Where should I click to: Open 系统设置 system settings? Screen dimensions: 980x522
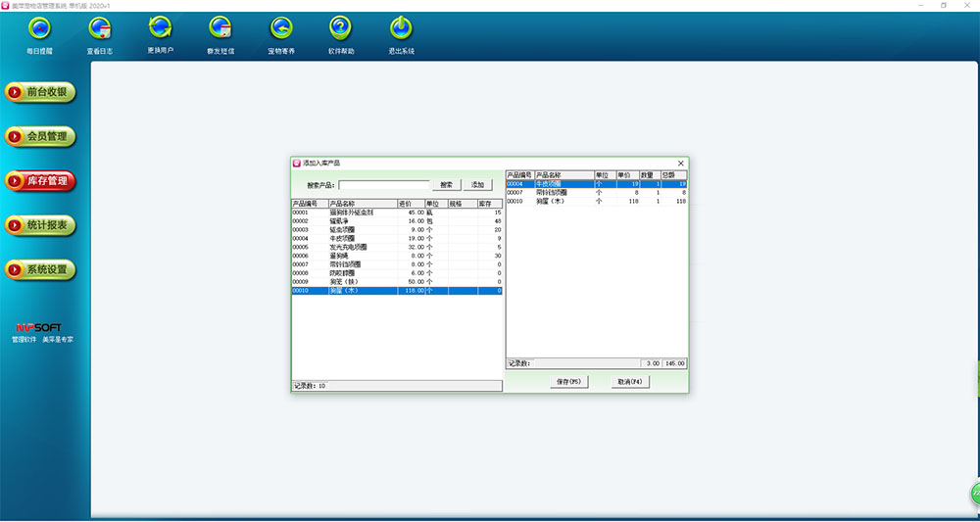click(x=40, y=269)
